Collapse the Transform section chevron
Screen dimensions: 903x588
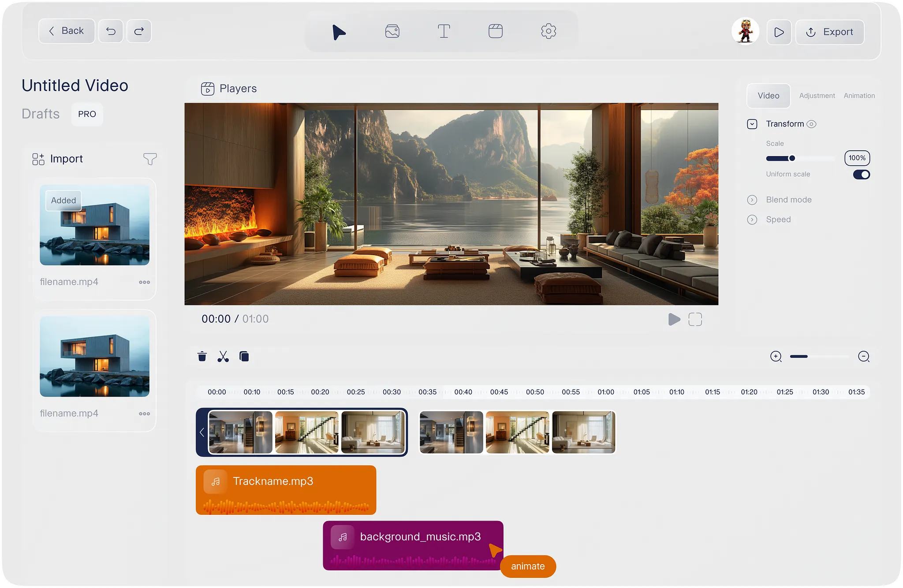tap(752, 124)
